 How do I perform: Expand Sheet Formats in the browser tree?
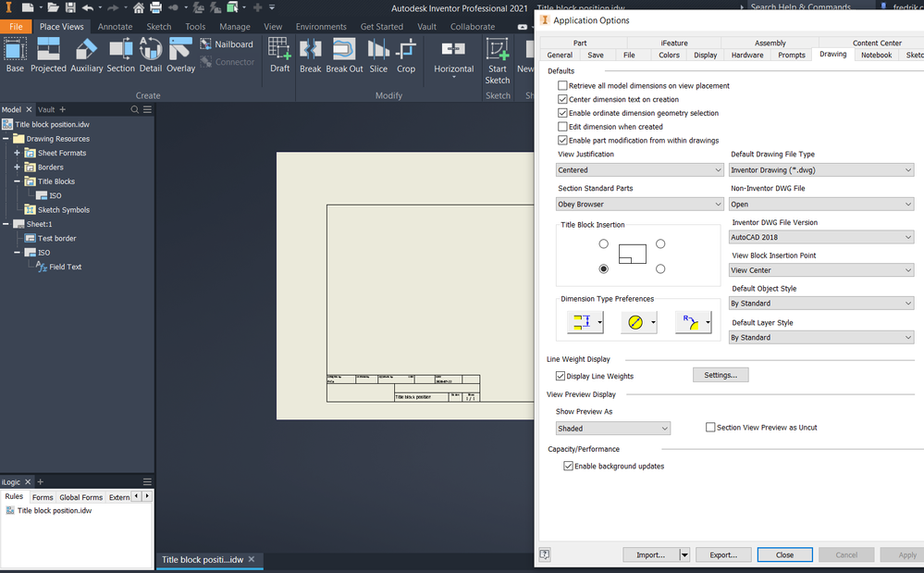(x=17, y=153)
